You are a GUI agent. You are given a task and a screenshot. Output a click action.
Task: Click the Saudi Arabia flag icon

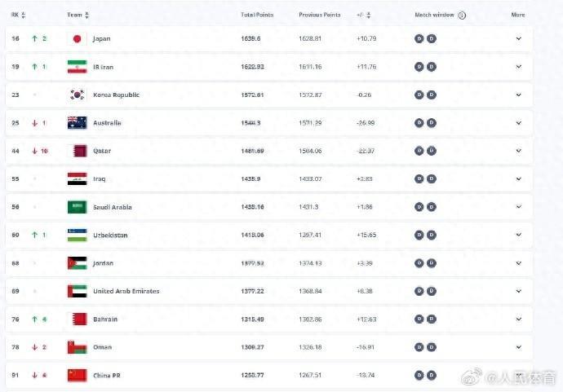tap(77, 207)
